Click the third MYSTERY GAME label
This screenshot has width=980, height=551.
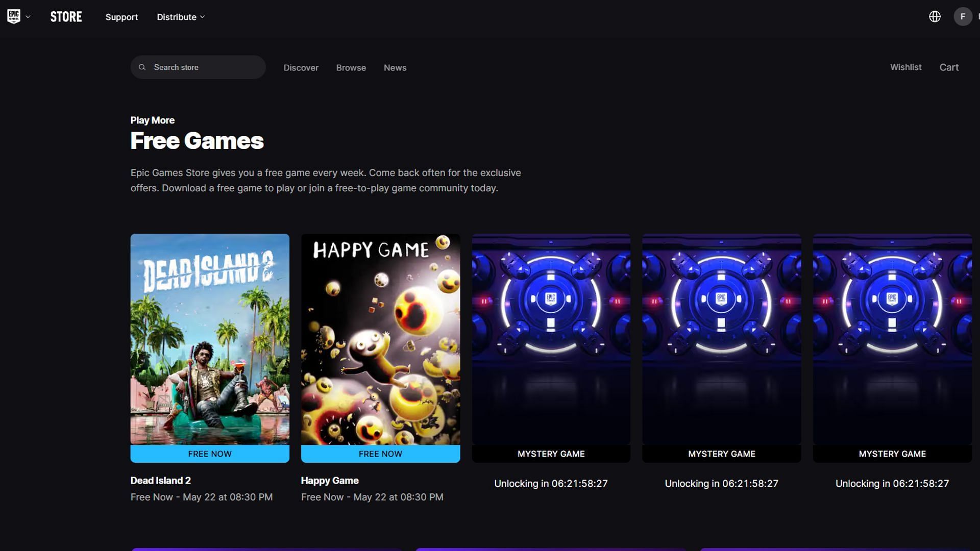click(892, 454)
